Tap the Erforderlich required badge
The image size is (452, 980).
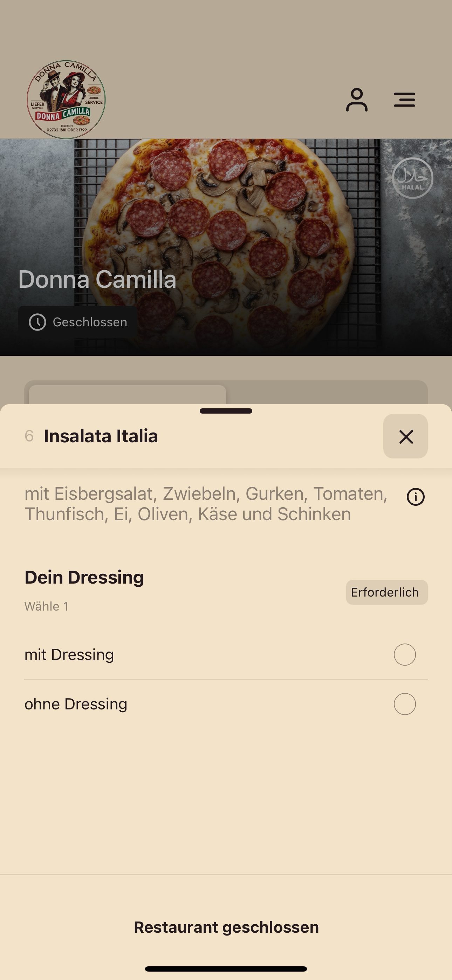pyautogui.click(x=387, y=592)
